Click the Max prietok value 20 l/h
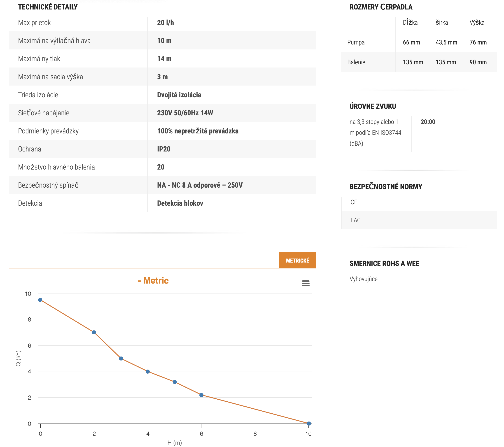504x447 pixels. point(166,23)
